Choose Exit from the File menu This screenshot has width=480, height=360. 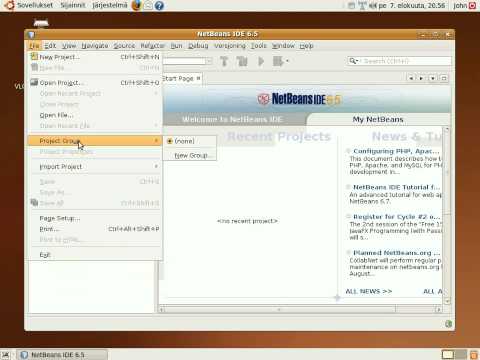coord(95,255)
